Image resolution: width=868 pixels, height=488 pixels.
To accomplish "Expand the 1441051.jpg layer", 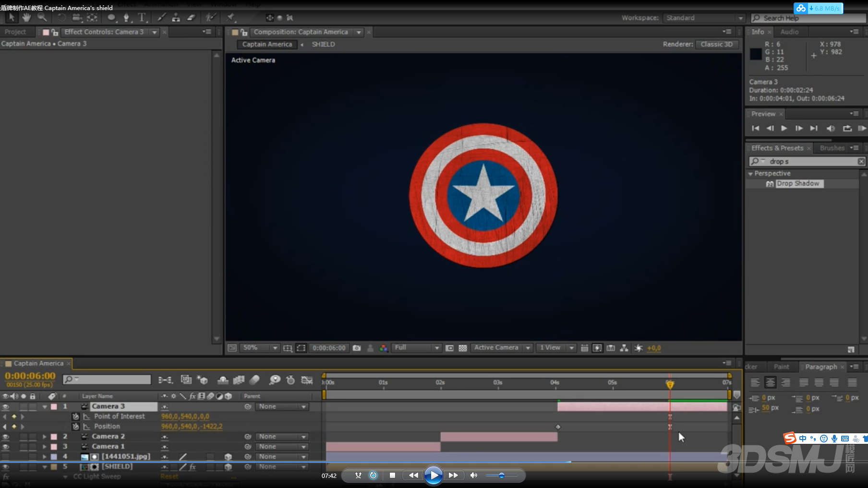I will point(45,457).
